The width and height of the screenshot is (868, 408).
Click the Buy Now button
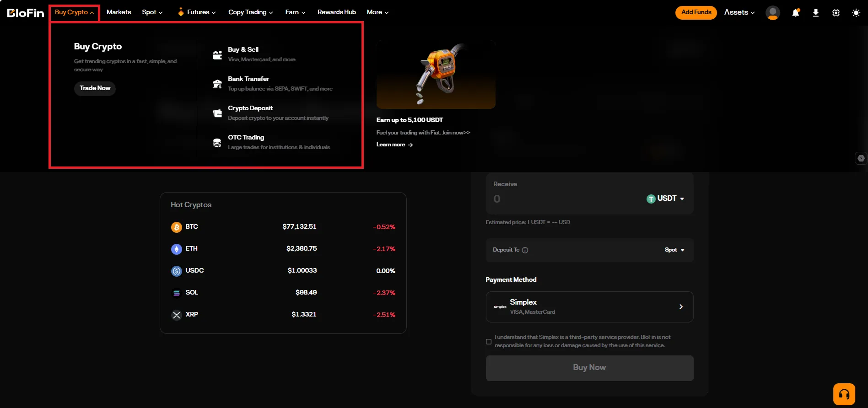(x=589, y=368)
